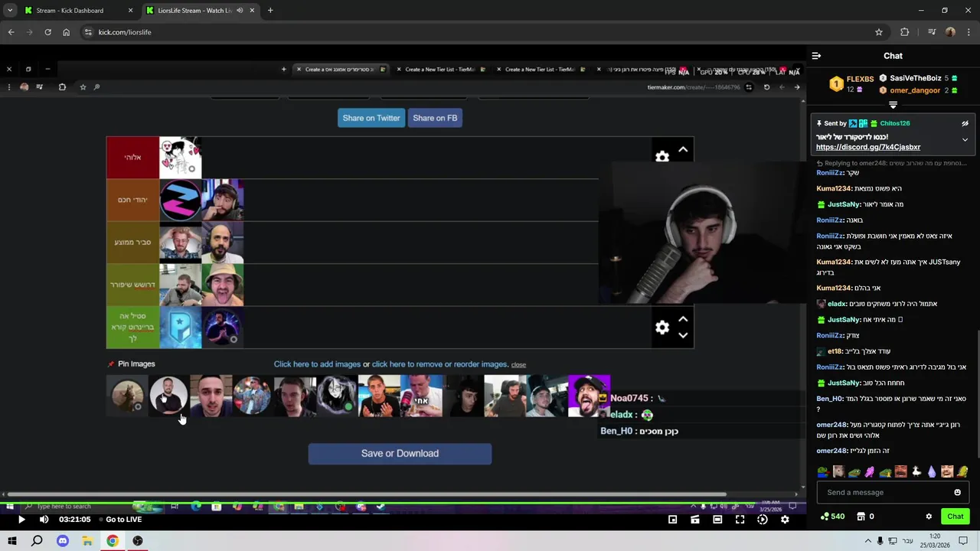The height and width of the screenshot is (551, 980).
Task: Insert the purple crystal quick emote
Action: [931, 471]
